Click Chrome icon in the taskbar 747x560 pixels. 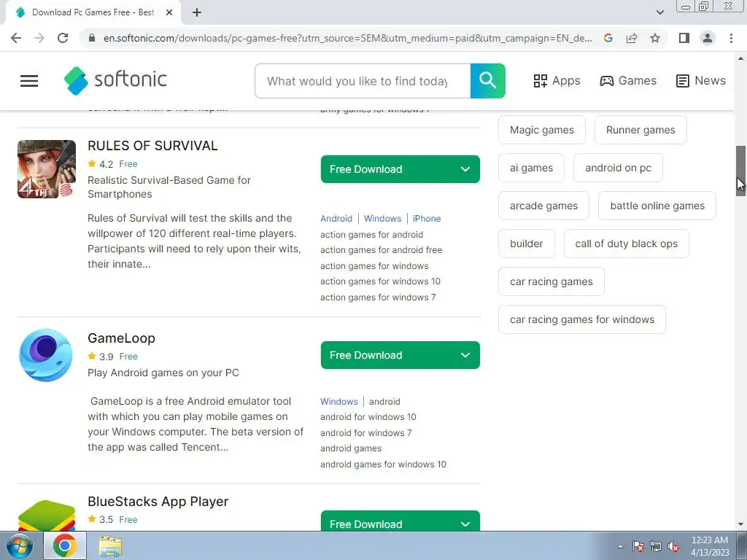65,545
